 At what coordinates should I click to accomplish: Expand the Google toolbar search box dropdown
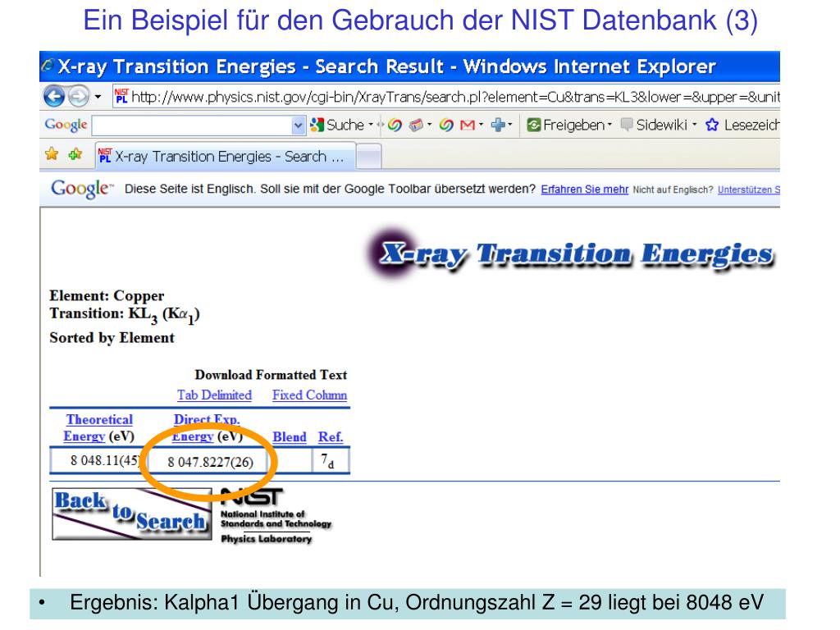299,126
